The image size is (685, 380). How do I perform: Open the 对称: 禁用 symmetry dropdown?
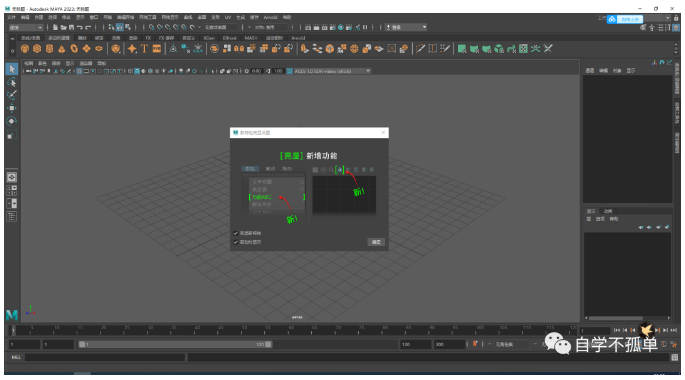click(x=271, y=27)
